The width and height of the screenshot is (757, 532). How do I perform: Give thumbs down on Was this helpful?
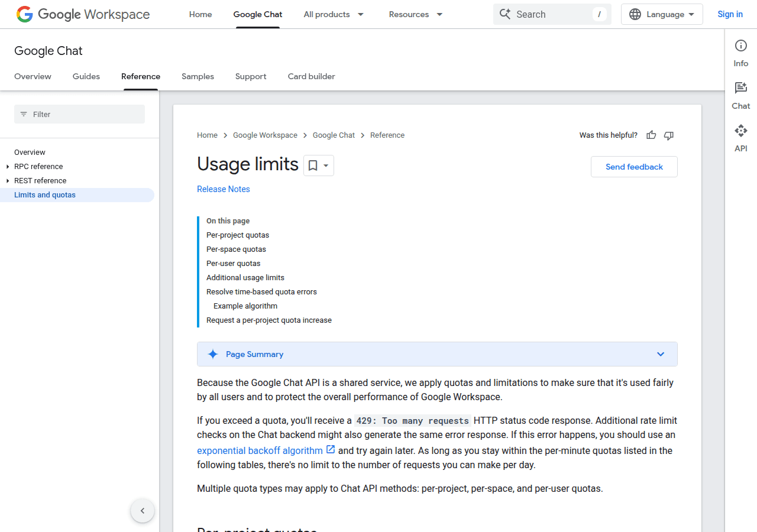tap(669, 135)
